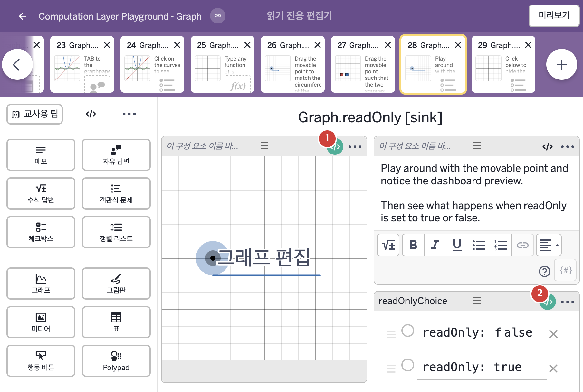Delete screen 26 with its X

point(318,45)
